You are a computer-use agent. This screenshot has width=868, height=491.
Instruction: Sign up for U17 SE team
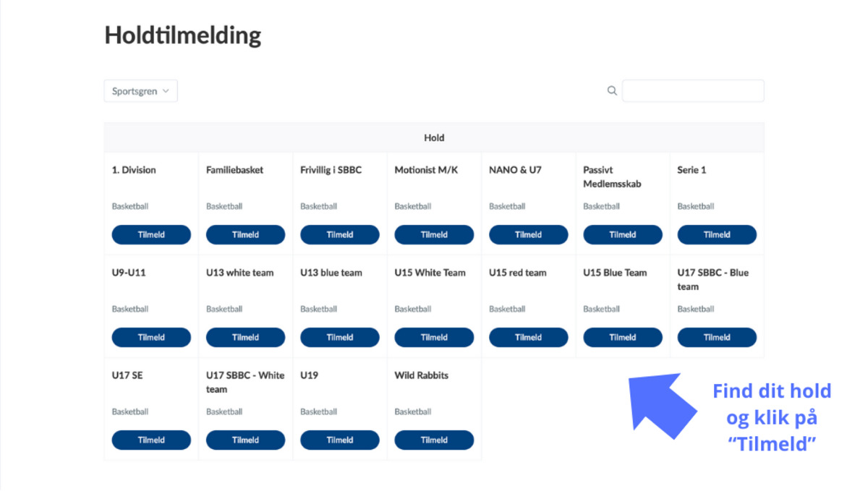pyautogui.click(x=151, y=440)
